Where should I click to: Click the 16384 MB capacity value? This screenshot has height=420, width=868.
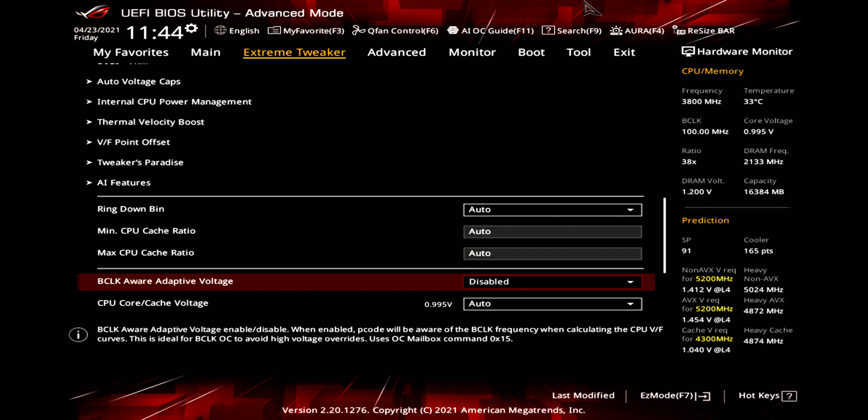point(763,192)
